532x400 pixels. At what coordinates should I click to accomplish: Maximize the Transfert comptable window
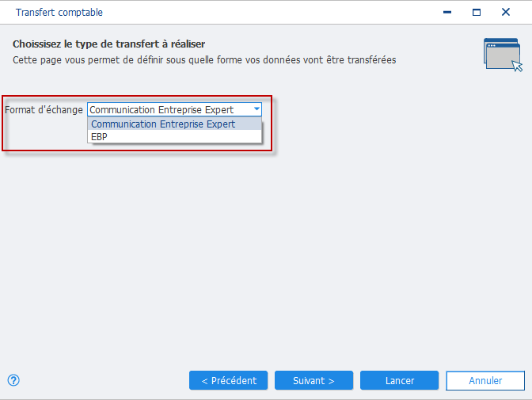tap(477, 12)
